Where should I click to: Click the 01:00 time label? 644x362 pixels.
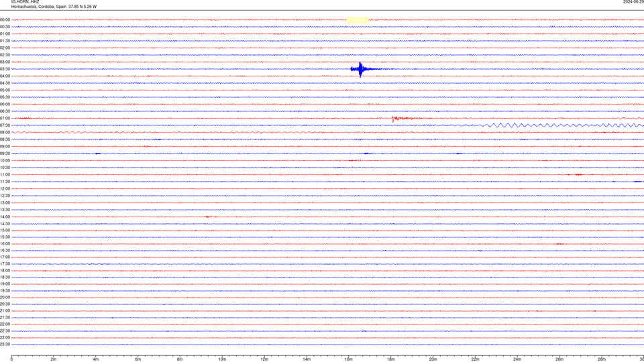5,34
